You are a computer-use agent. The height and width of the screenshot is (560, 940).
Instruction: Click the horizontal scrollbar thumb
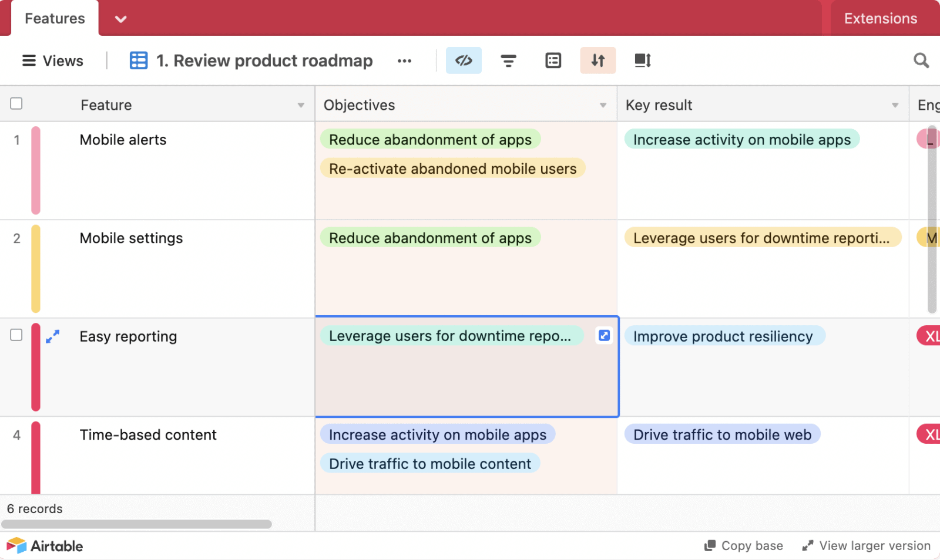click(x=138, y=523)
